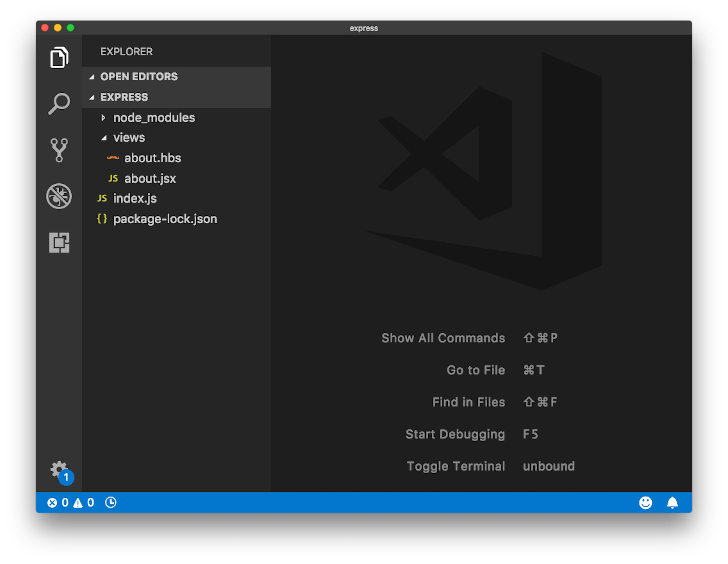Click the Toggle Terminal hint
This screenshot has height=564, width=728.
click(456, 466)
